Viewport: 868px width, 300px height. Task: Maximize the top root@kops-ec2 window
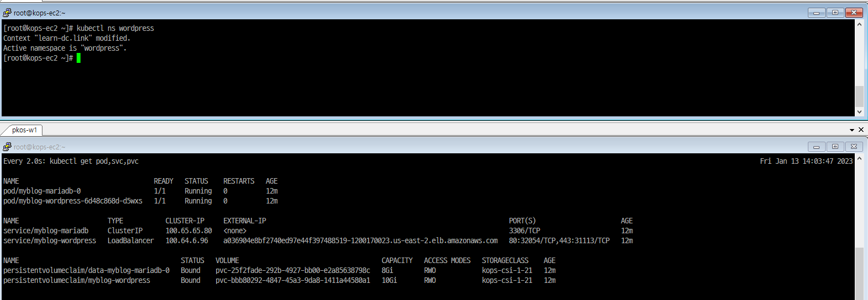pyautogui.click(x=835, y=13)
